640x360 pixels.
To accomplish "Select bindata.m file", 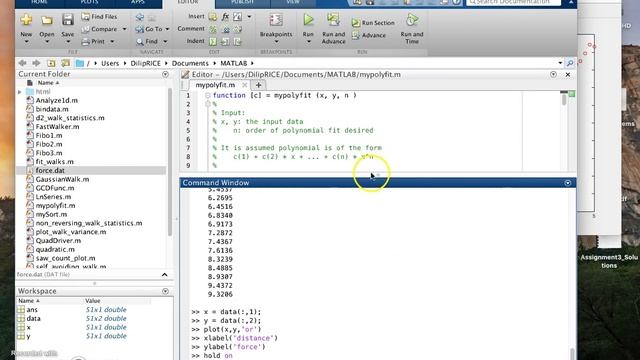I will [x=52, y=109].
